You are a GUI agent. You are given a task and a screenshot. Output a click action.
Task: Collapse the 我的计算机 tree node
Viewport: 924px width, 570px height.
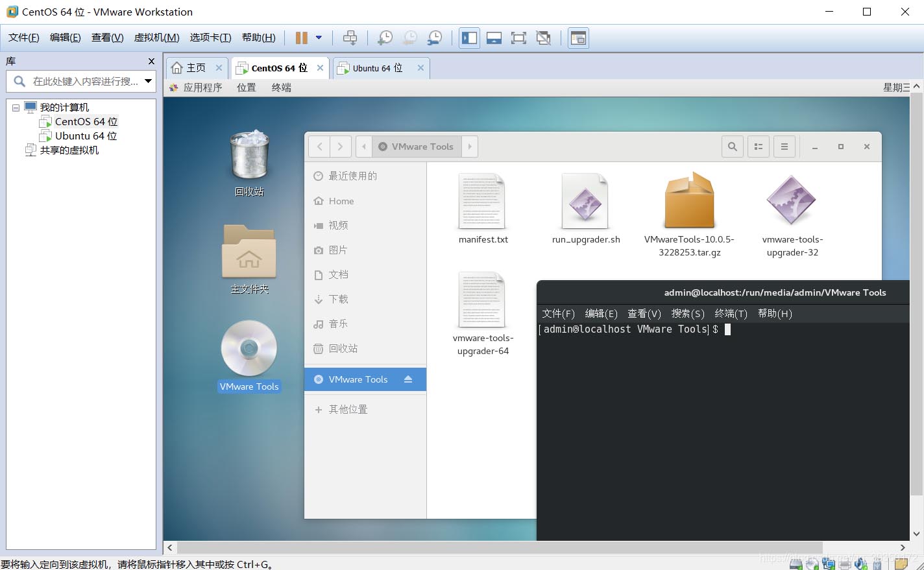click(16, 108)
